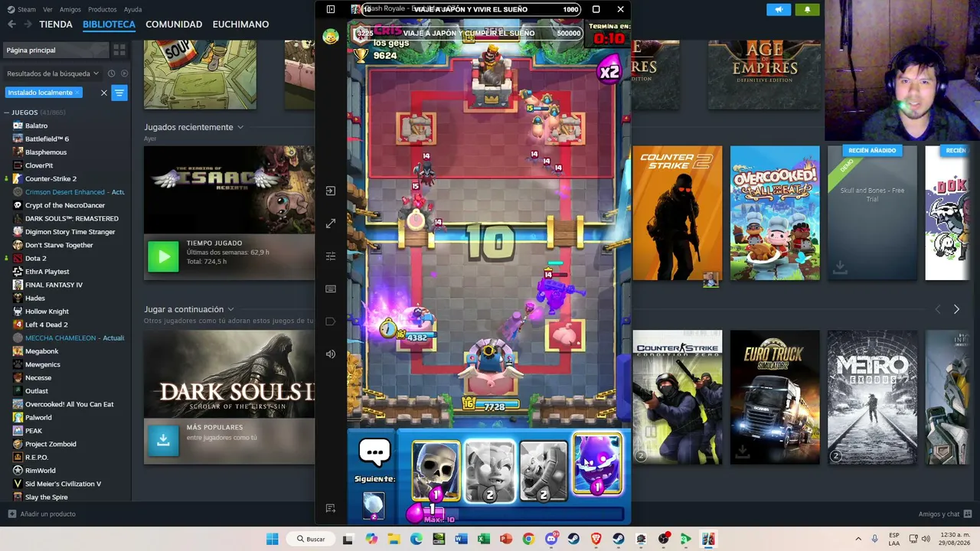Screen dimensions: 980x551
Task: Open the feedback icon at bottom of game sidebar
Action: (331, 508)
